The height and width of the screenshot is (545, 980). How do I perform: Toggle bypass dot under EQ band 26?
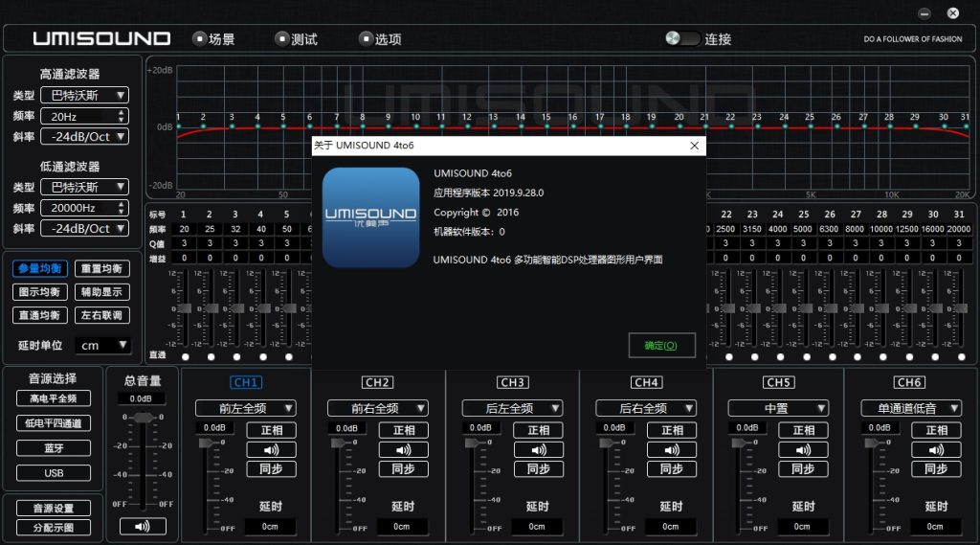click(832, 356)
